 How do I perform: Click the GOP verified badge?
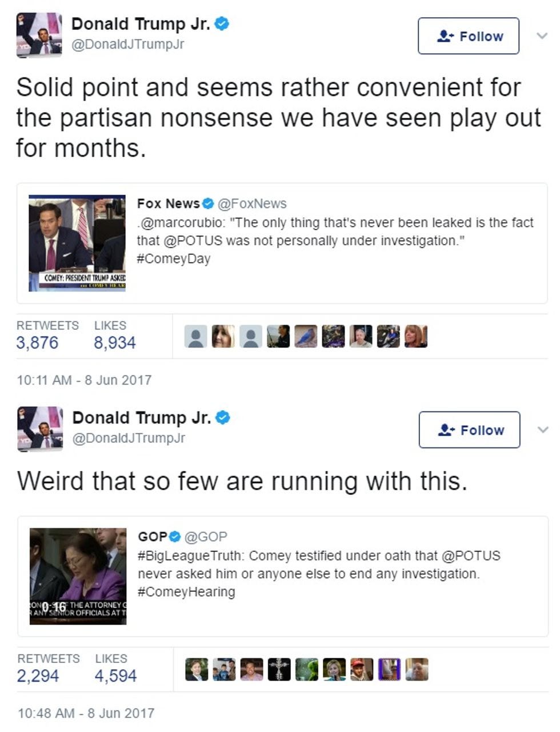(x=175, y=537)
